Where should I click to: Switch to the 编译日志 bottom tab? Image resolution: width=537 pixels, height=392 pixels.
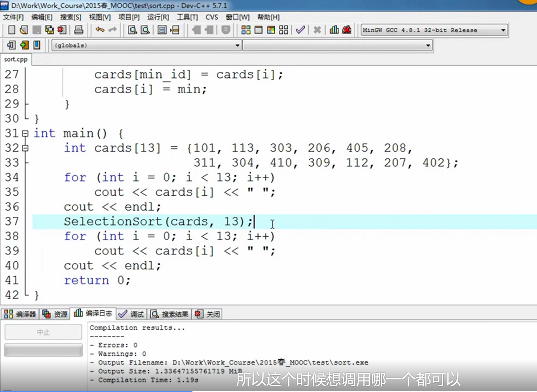click(x=93, y=313)
